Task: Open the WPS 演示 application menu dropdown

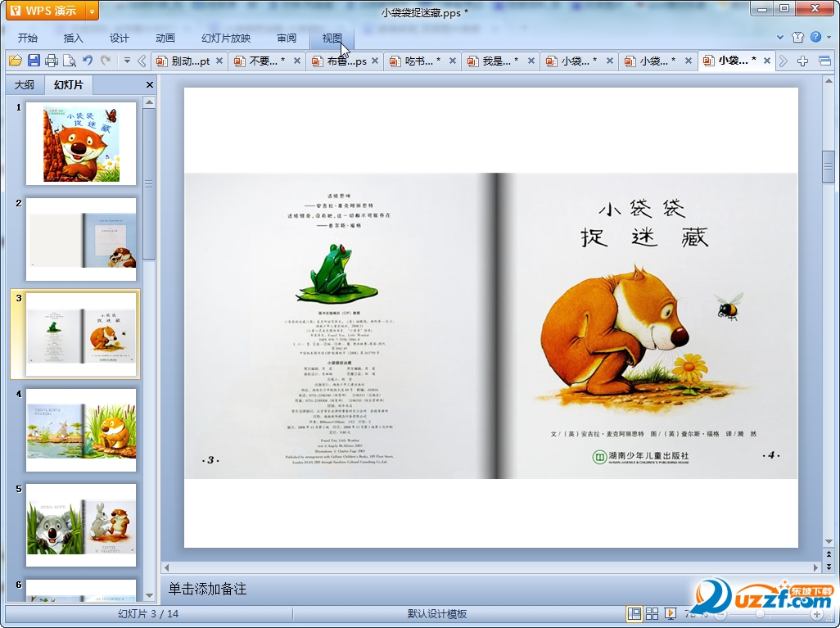Action: pos(93,11)
